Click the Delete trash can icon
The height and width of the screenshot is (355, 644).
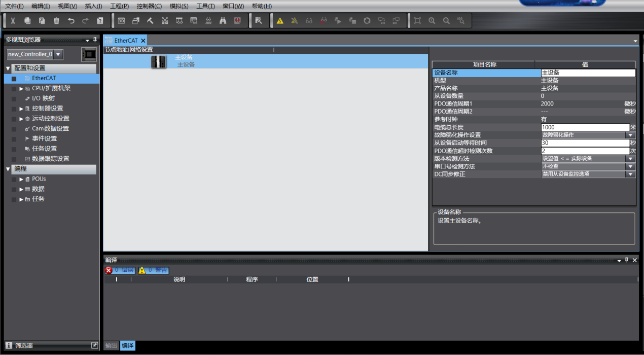tap(56, 21)
